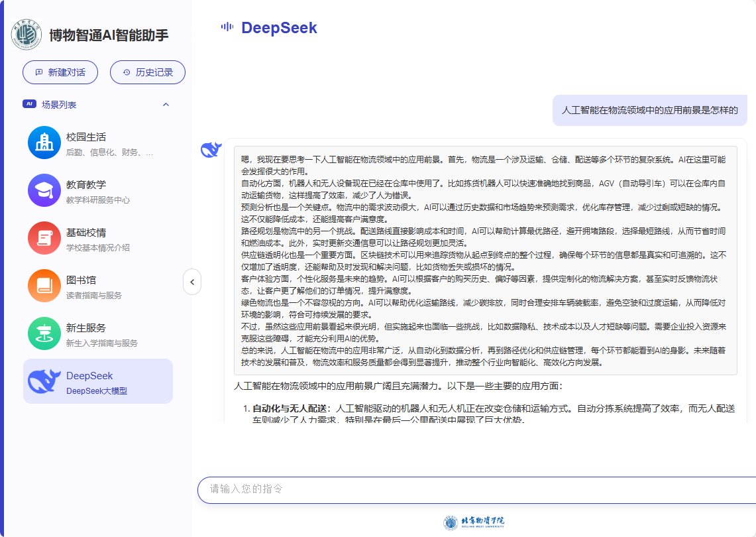Select the 新生服务 scene title
Image resolution: width=756 pixels, height=537 pixels.
86,328
